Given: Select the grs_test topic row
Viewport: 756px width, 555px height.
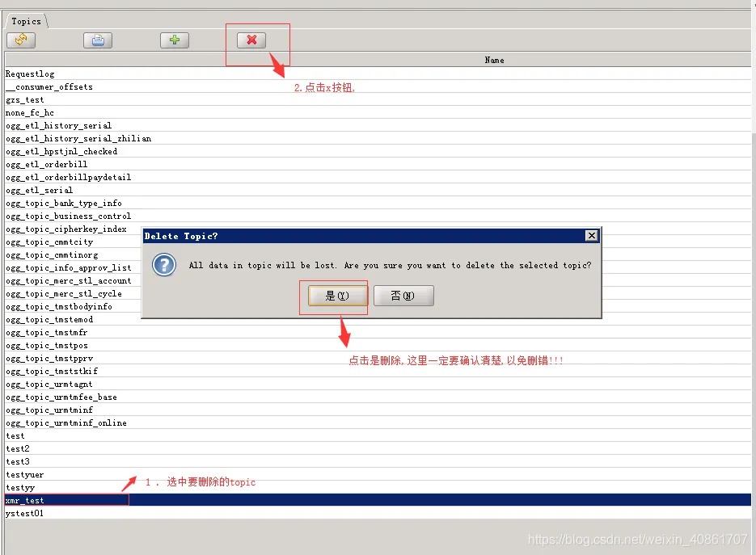Looking at the screenshot, I should click(378, 99).
